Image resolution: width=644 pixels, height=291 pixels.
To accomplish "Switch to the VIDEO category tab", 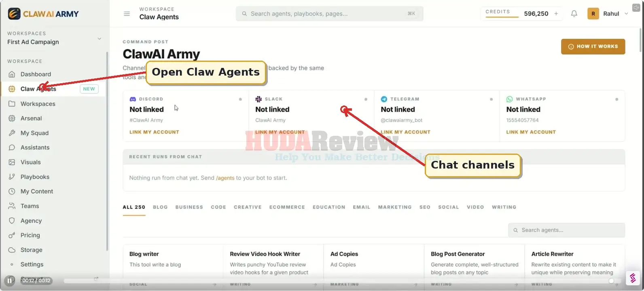I will tap(475, 207).
